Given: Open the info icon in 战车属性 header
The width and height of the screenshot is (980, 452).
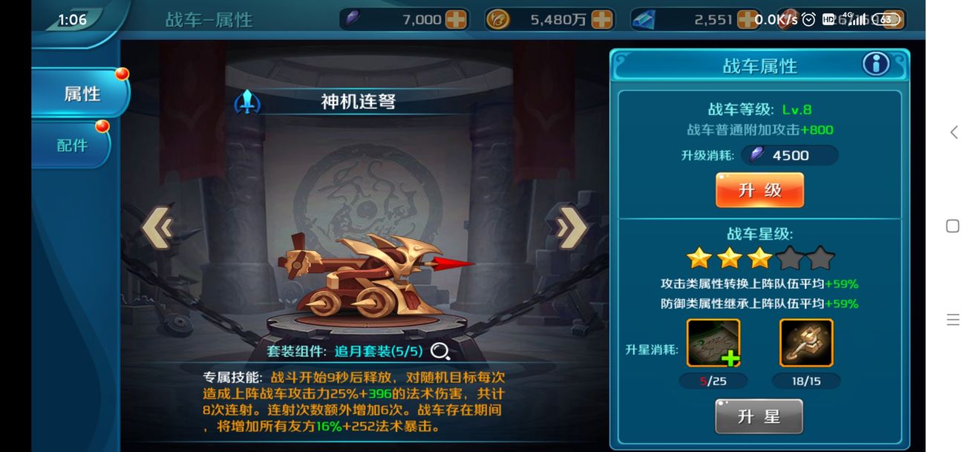Looking at the screenshot, I should point(876,65).
